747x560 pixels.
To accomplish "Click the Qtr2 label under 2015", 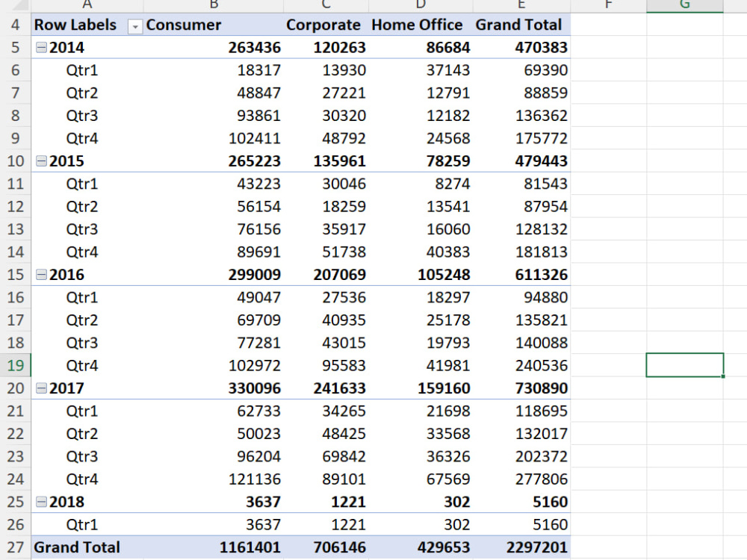I will click(x=82, y=206).
